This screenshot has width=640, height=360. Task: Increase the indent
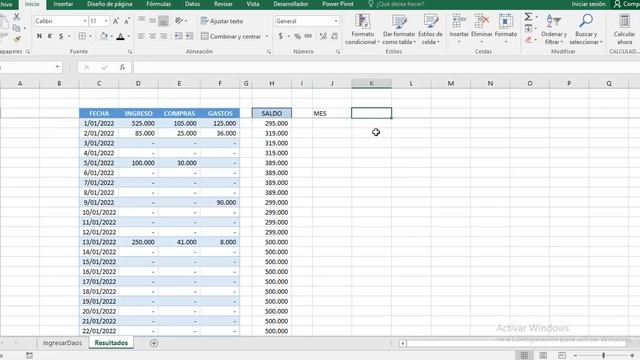tap(189, 36)
